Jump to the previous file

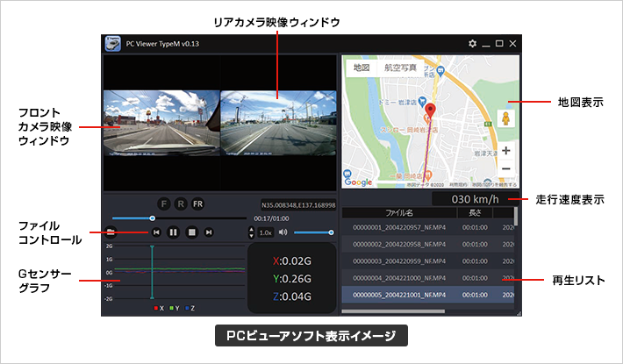(156, 232)
